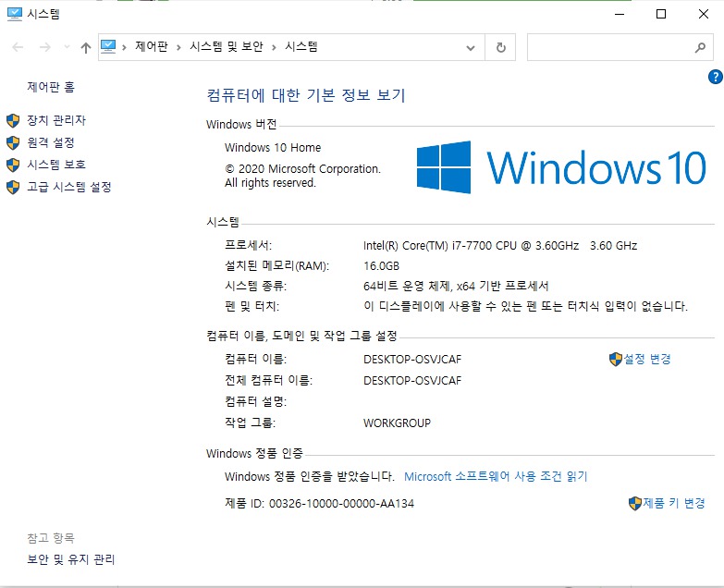Select the 시스템 및 보안 breadcrumb
The height and width of the screenshot is (588, 724).
(x=227, y=46)
